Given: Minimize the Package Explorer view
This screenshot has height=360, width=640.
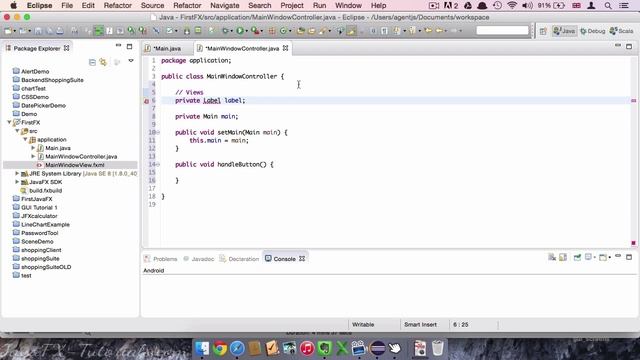Looking at the screenshot, I should (x=118, y=46).
